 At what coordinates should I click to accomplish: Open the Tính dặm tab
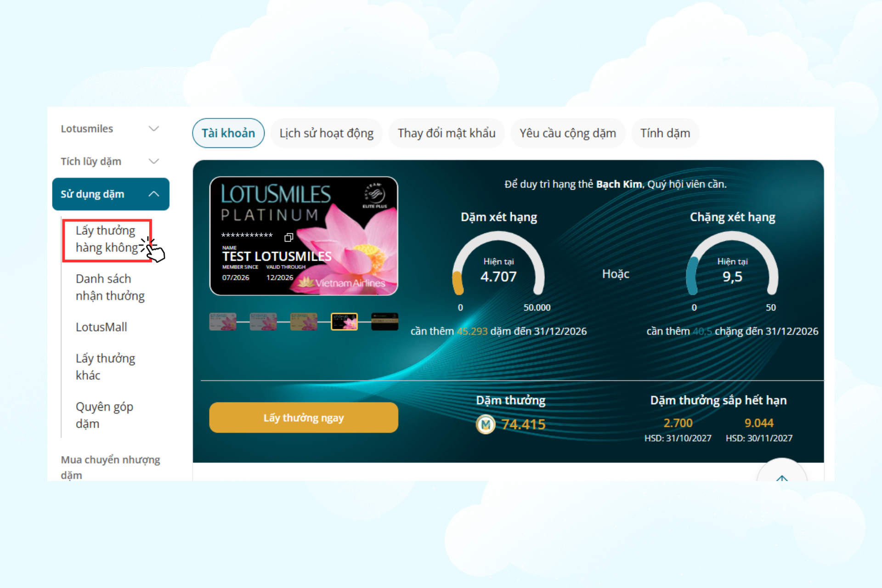(x=665, y=133)
